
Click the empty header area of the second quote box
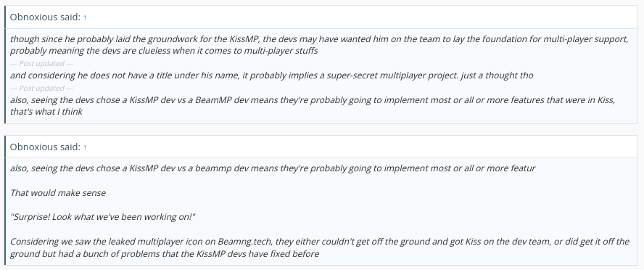click(361, 147)
